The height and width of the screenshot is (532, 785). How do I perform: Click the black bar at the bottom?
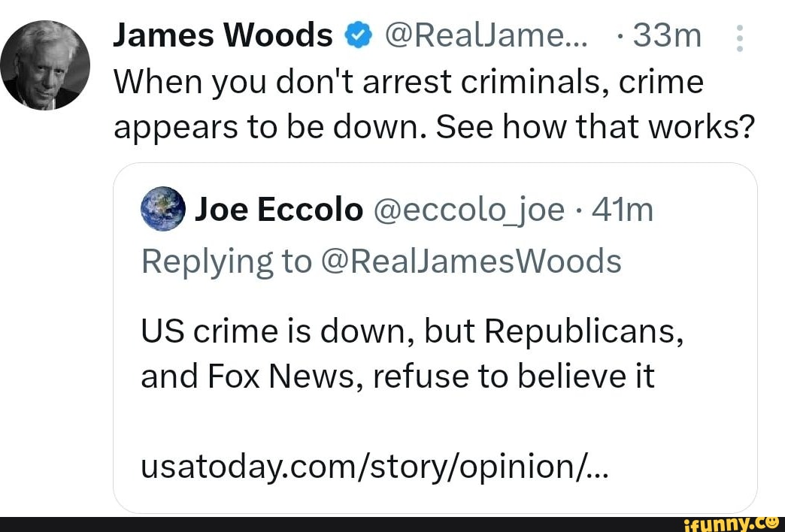pos(301,524)
